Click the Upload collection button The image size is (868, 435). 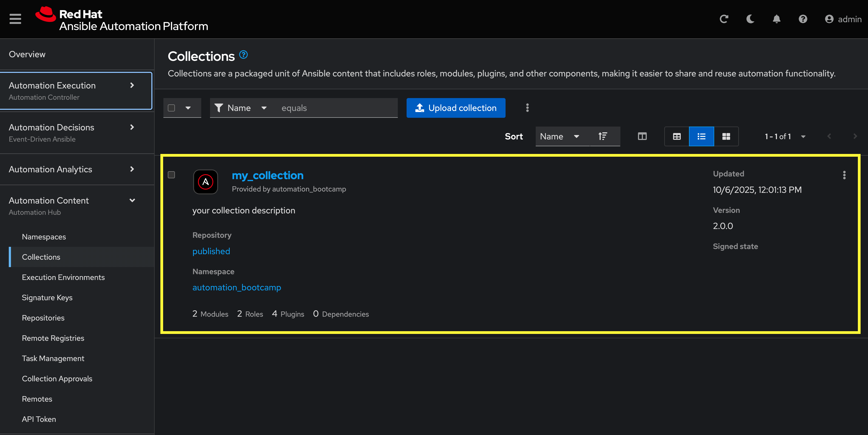pos(456,108)
